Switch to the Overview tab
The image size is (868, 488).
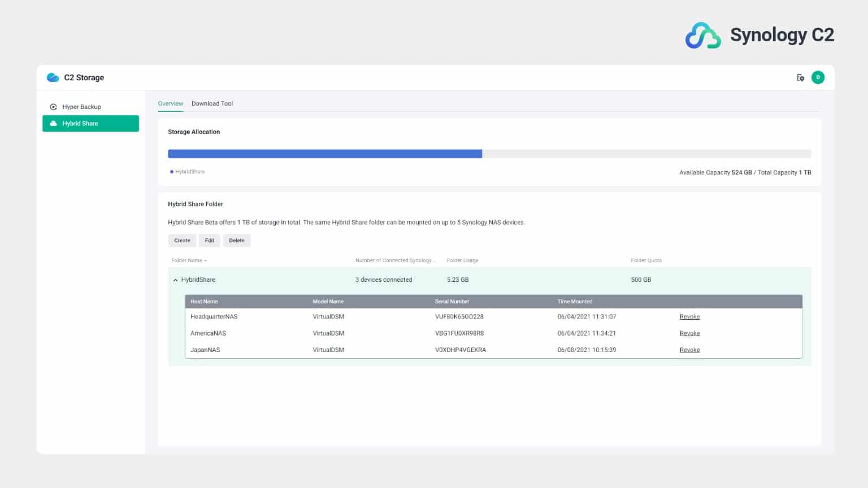[x=171, y=104]
